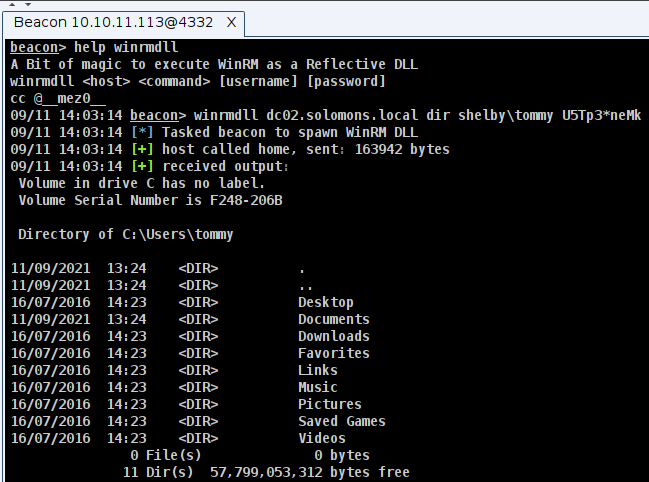Click the up arrow above the tab
This screenshot has width=649, height=482.
[12, 4]
